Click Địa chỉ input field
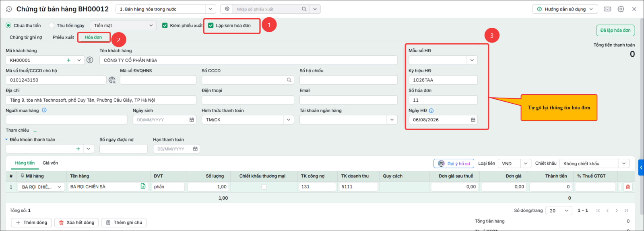This screenshot has width=644, height=231. [x=101, y=100]
